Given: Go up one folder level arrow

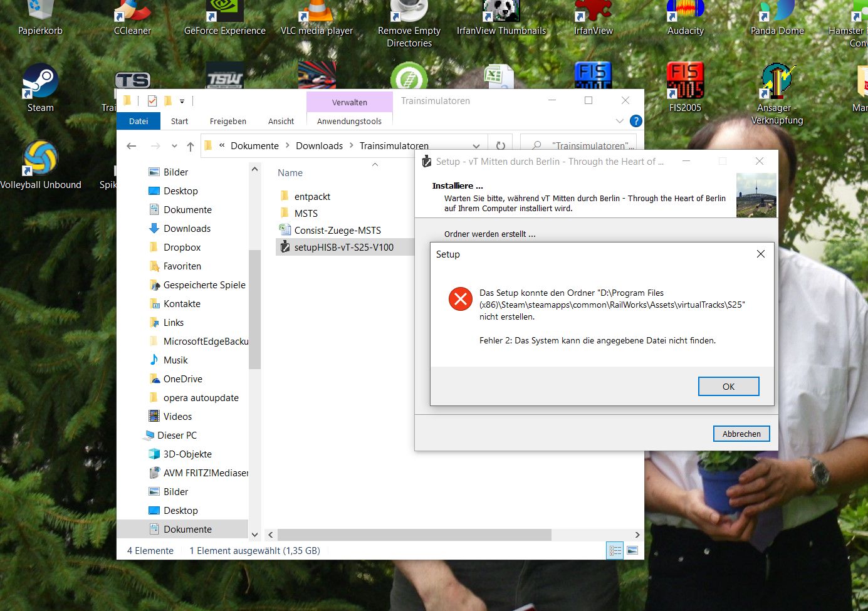Looking at the screenshot, I should click(191, 146).
